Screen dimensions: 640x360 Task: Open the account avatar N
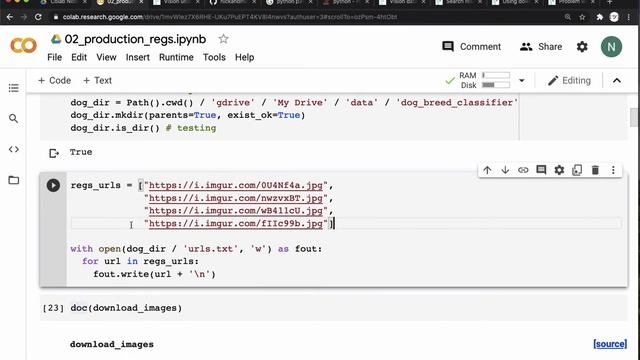(x=611, y=47)
